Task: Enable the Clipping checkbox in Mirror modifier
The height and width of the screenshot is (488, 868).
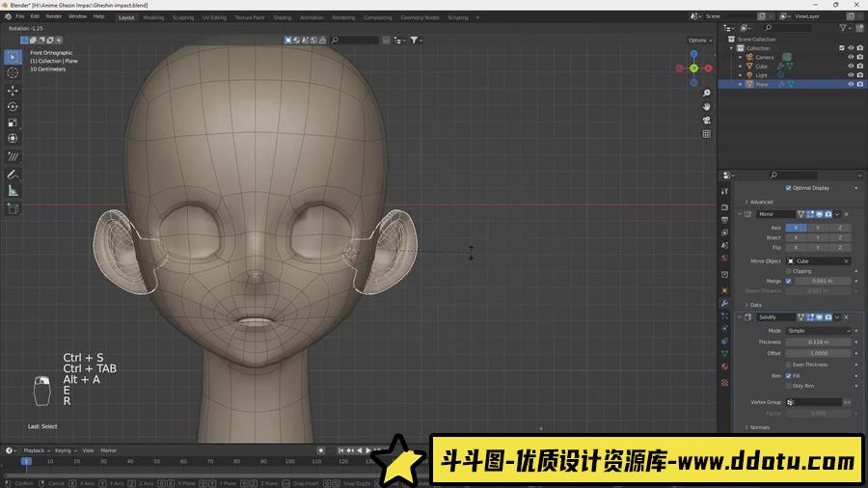Action: (788, 271)
